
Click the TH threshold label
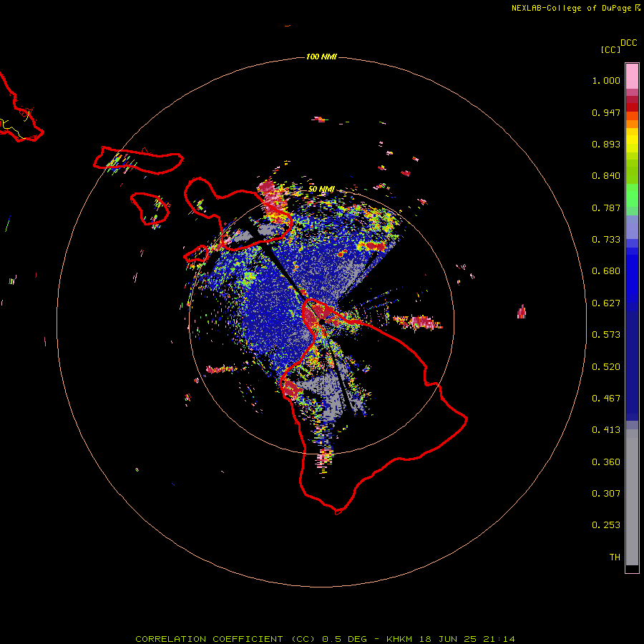[x=615, y=557]
